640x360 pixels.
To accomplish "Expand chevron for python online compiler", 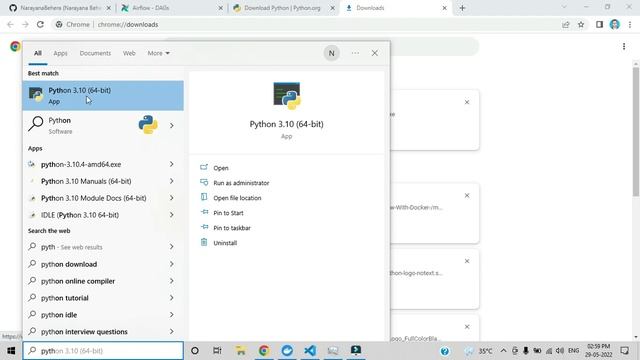I will pyautogui.click(x=172, y=281).
